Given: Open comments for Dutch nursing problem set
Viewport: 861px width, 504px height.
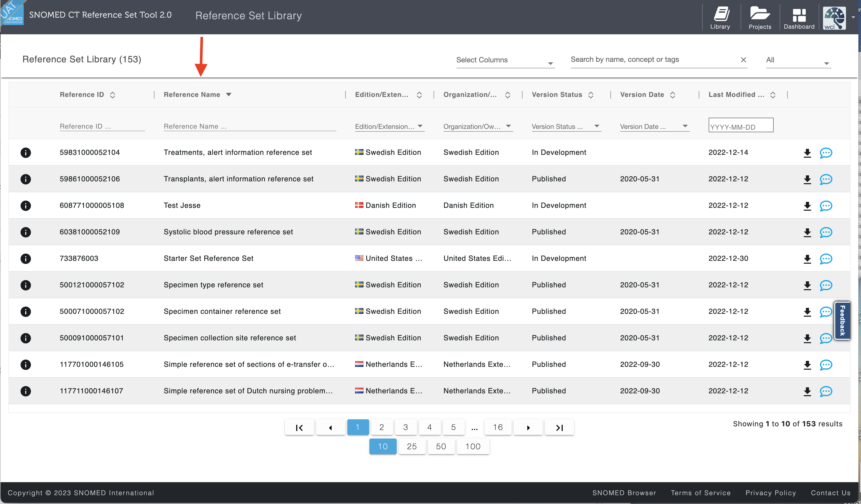Looking at the screenshot, I should (826, 391).
